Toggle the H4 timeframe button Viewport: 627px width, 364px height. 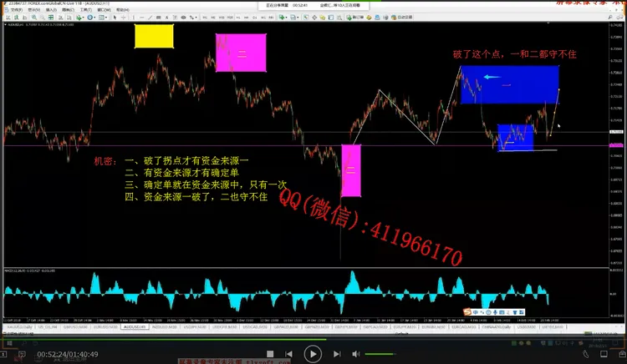pyautogui.click(x=247, y=18)
